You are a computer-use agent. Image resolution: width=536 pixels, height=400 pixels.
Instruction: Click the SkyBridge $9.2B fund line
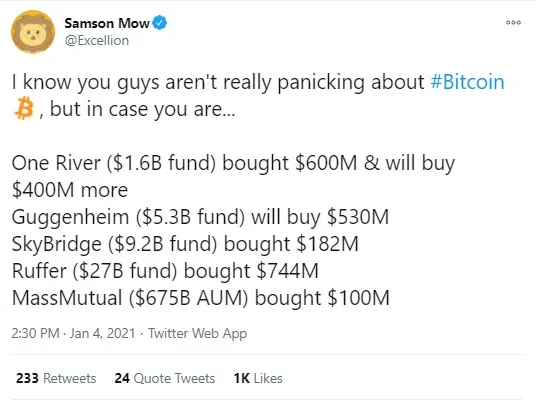point(185,244)
